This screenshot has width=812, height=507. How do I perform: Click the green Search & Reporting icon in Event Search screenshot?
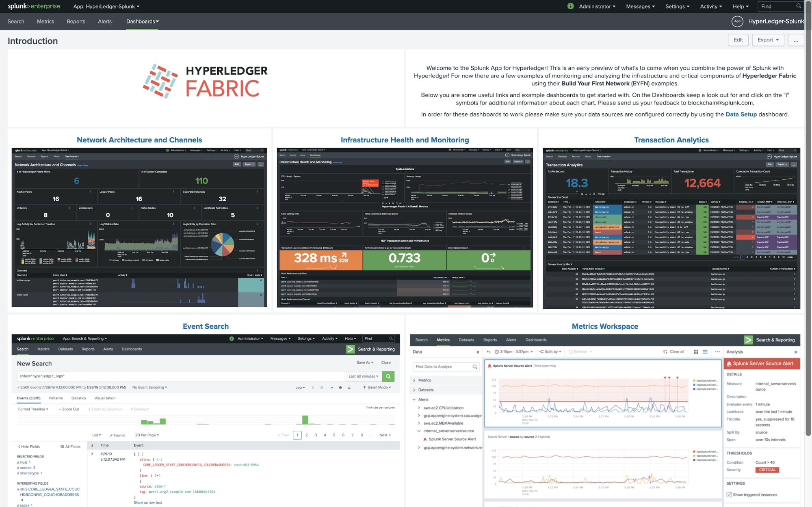(350, 349)
